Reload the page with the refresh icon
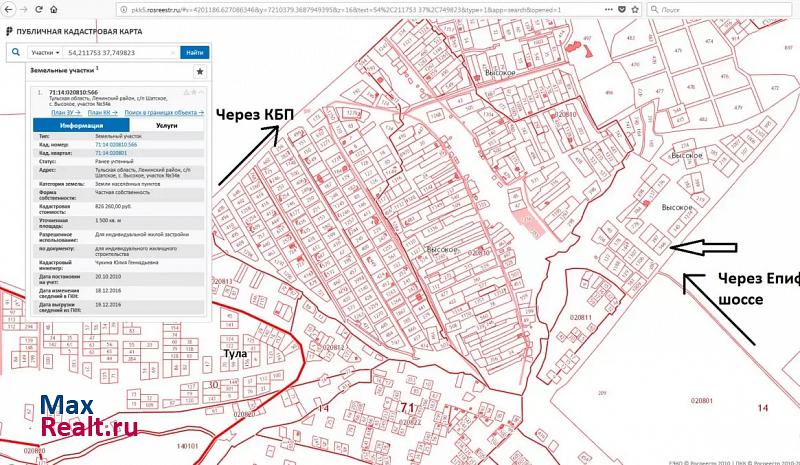This screenshot has width=800, height=465. 39,9
